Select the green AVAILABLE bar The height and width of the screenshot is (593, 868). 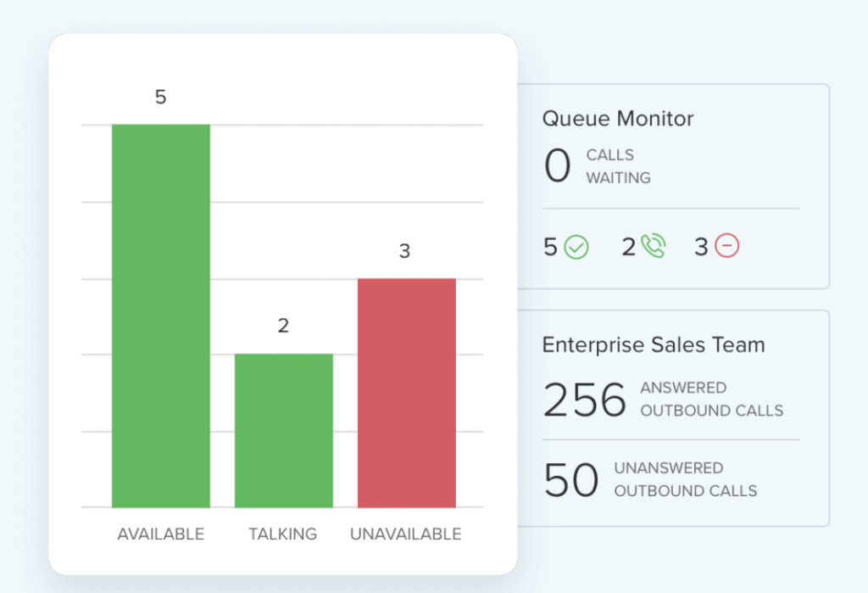(161, 316)
